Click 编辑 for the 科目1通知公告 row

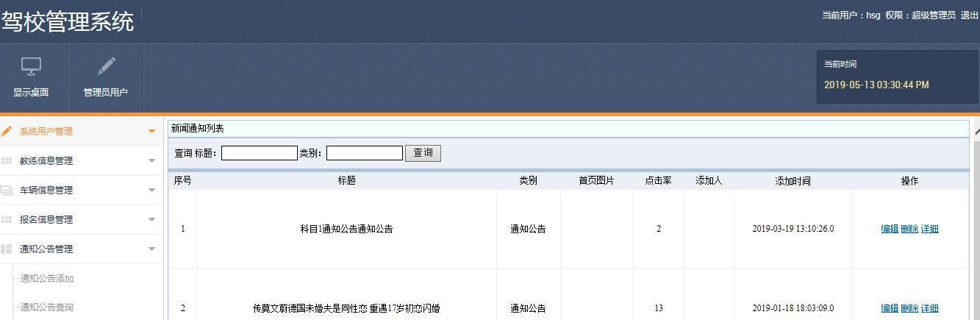(890, 229)
